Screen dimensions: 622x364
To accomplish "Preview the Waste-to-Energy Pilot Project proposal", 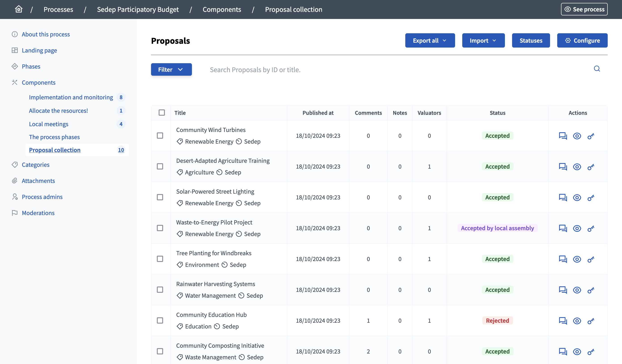I will [x=577, y=228].
